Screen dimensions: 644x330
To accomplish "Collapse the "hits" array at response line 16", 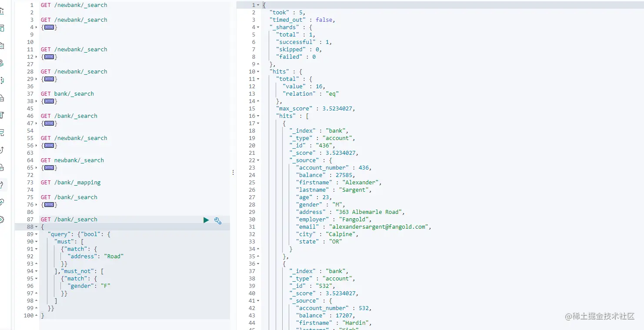I will (258, 116).
